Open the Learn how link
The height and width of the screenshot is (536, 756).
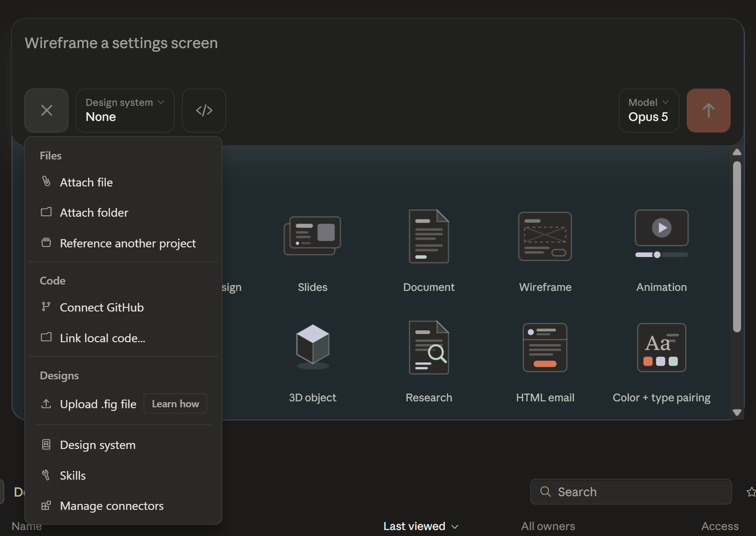tap(175, 404)
